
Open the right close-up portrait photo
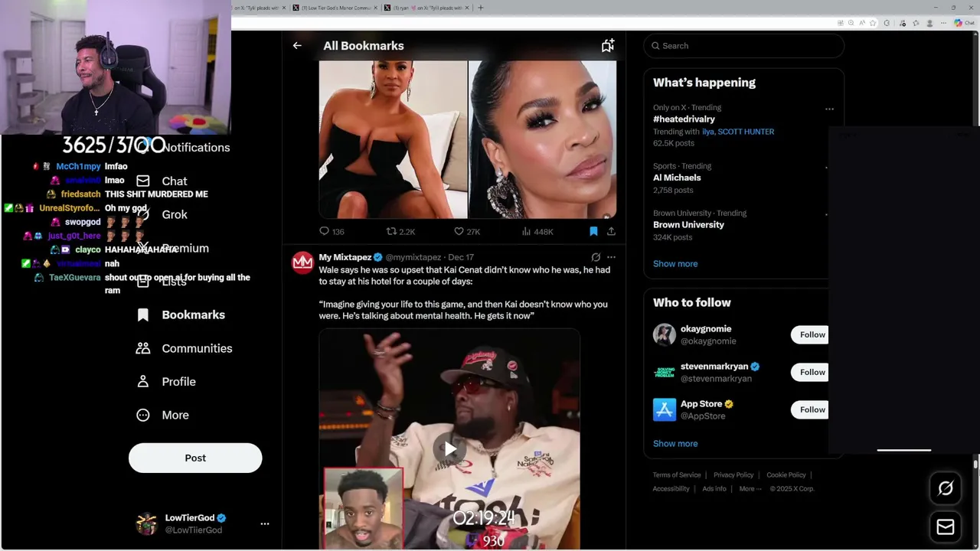click(542, 140)
